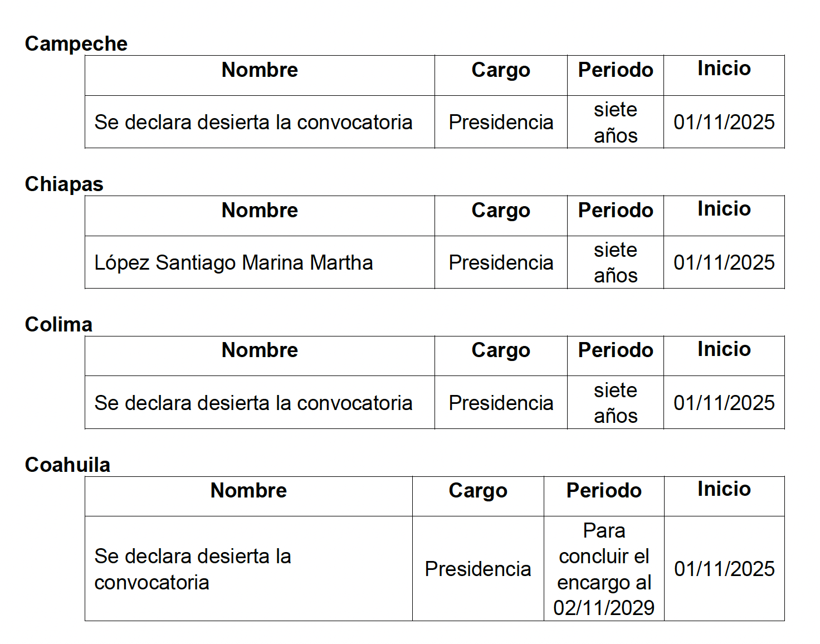Select the Inicio header in Coahuila table
This screenshot has height=644, width=820.
click(724, 489)
